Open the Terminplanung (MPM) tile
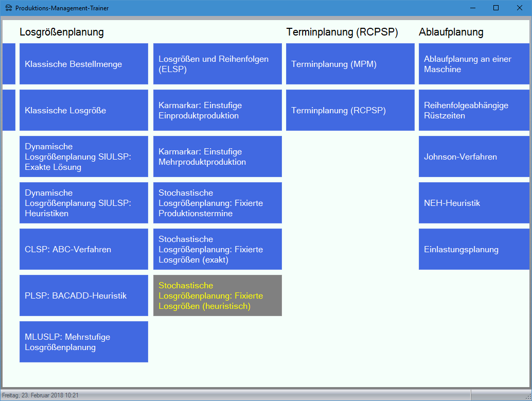532x401 pixels. point(350,64)
